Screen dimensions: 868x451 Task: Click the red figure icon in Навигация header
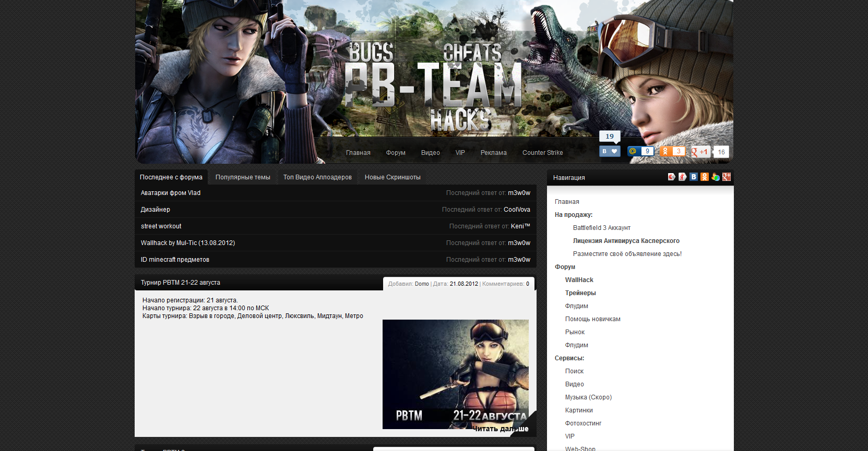[x=683, y=177]
